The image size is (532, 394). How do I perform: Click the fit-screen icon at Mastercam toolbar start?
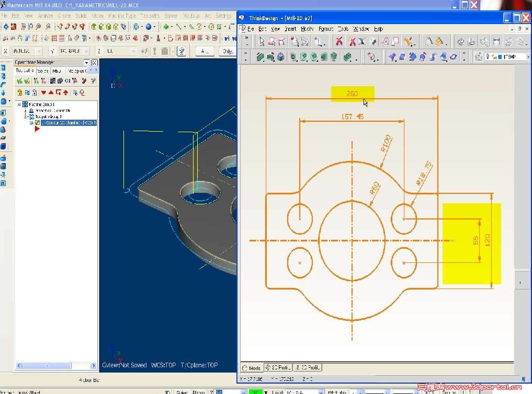tap(6, 27)
